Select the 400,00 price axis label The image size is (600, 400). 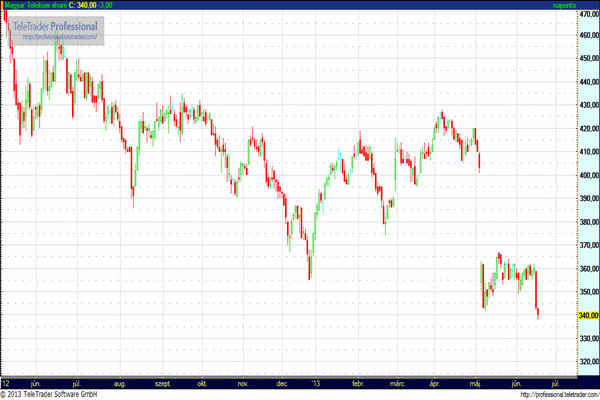[x=588, y=176]
